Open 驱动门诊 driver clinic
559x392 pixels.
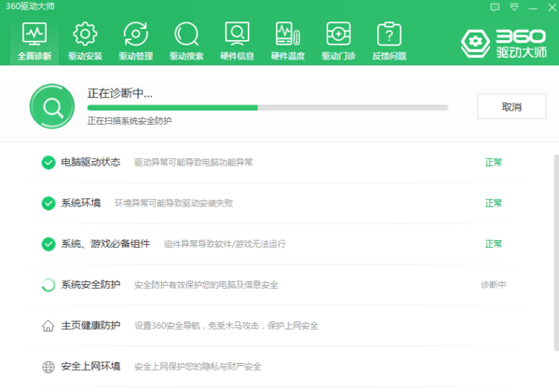338,41
